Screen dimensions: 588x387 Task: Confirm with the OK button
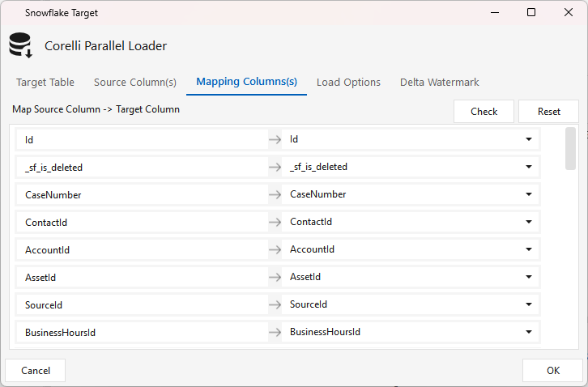[x=552, y=371]
